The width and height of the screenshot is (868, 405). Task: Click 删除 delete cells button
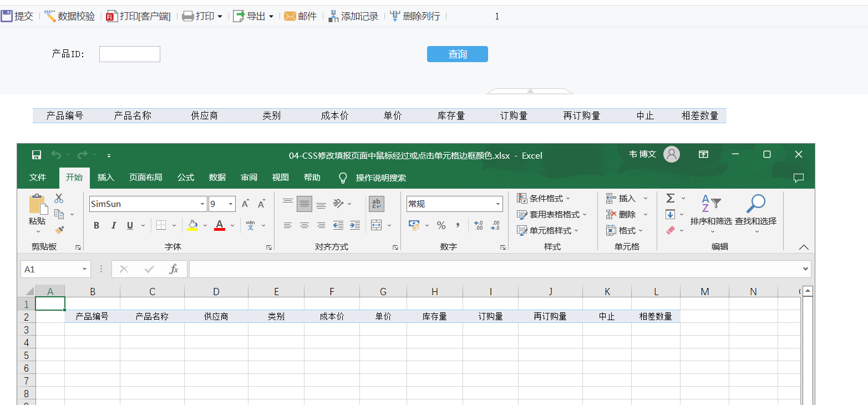coord(621,214)
